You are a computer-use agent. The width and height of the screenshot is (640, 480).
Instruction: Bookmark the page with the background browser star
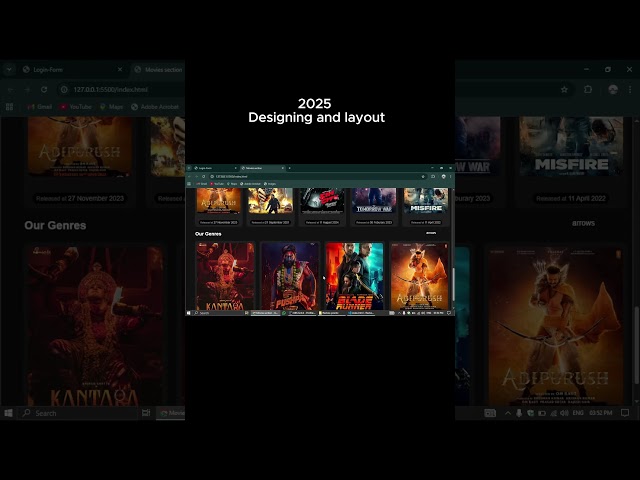coord(564,89)
